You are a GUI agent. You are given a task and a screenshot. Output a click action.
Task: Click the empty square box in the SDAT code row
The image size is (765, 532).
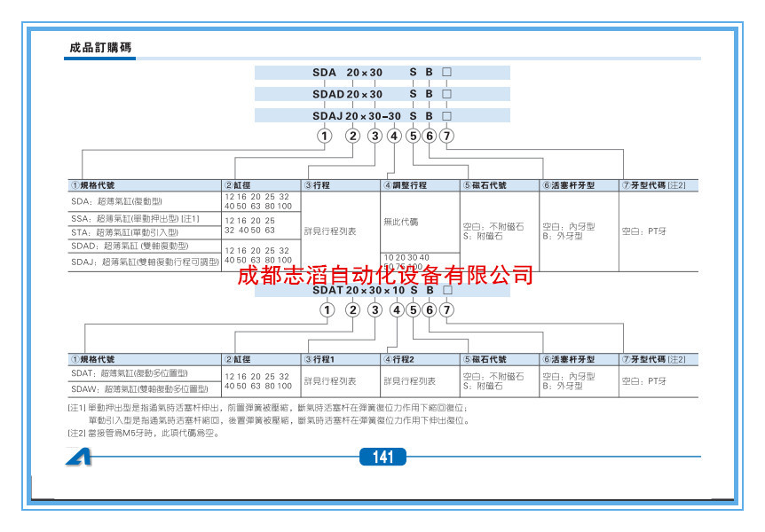447,290
